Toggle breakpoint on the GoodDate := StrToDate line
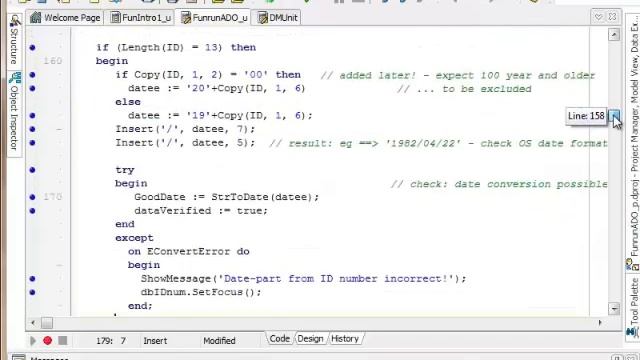The width and height of the screenshot is (640, 360). [33, 197]
